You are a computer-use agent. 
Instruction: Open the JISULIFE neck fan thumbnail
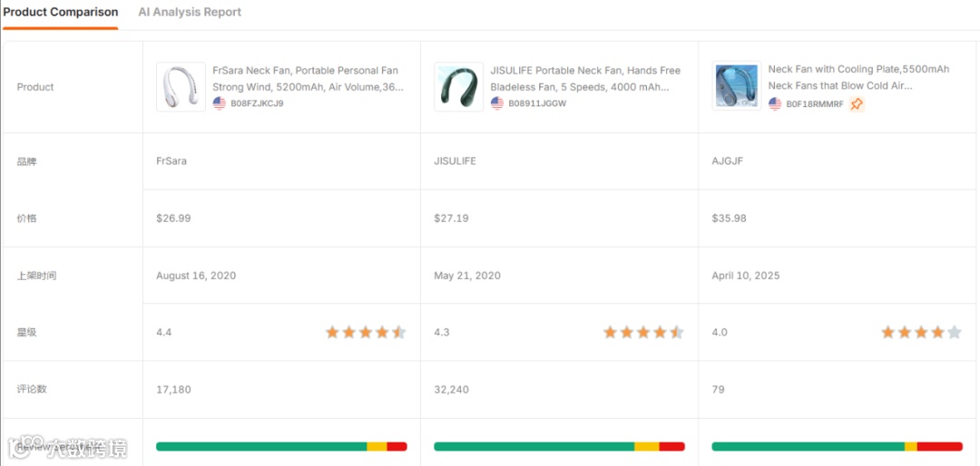pos(459,87)
